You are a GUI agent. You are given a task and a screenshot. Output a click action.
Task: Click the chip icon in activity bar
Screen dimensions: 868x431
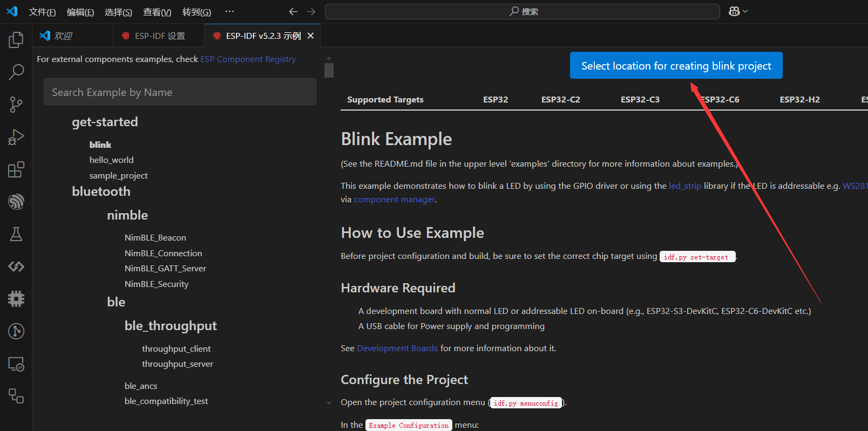tap(16, 299)
